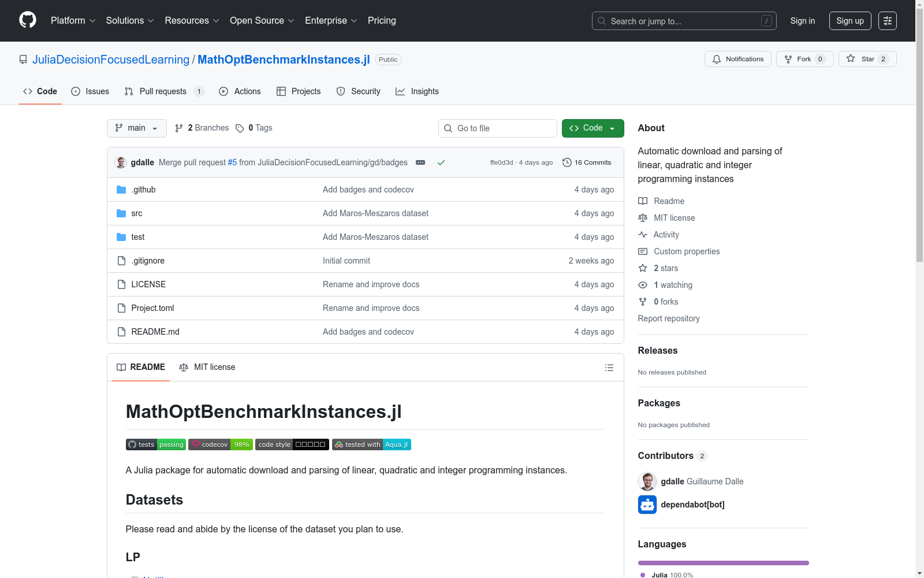Click the codecov 98% badge
The width and height of the screenshot is (924, 578).
221,444
